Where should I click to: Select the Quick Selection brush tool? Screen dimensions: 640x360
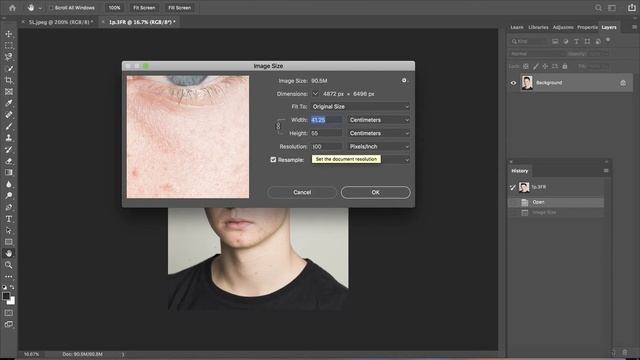coord(9,69)
